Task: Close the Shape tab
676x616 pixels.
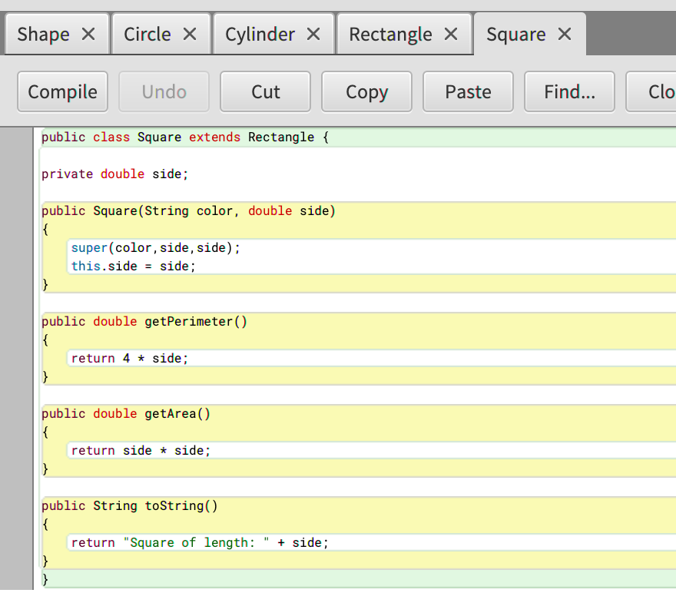Action: [87, 34]
